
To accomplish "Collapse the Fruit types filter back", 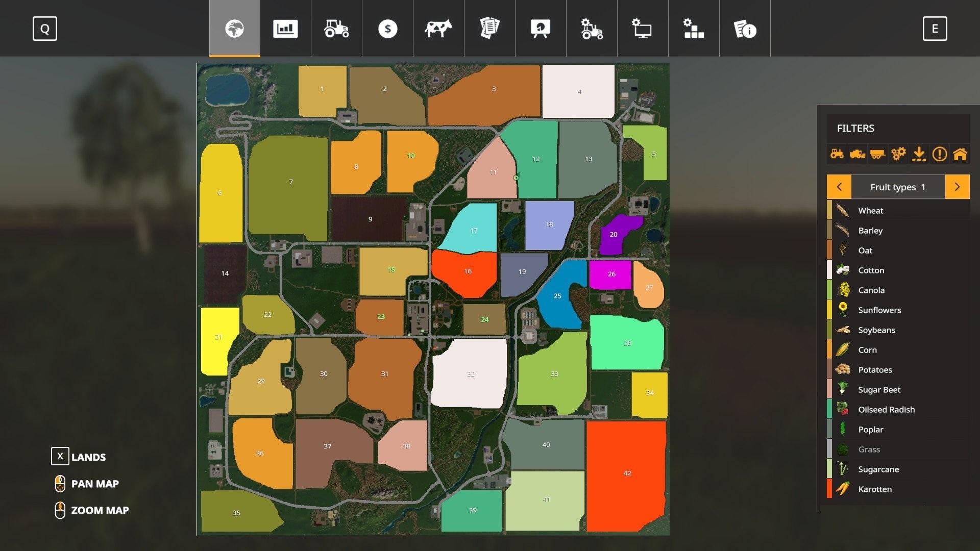I will (x=838, y=187).
